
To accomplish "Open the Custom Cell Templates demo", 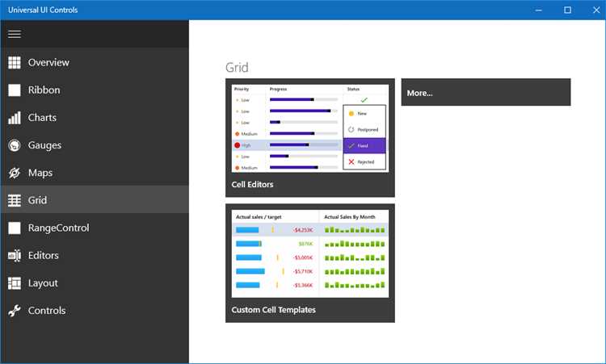I will (x=310, y=263).
